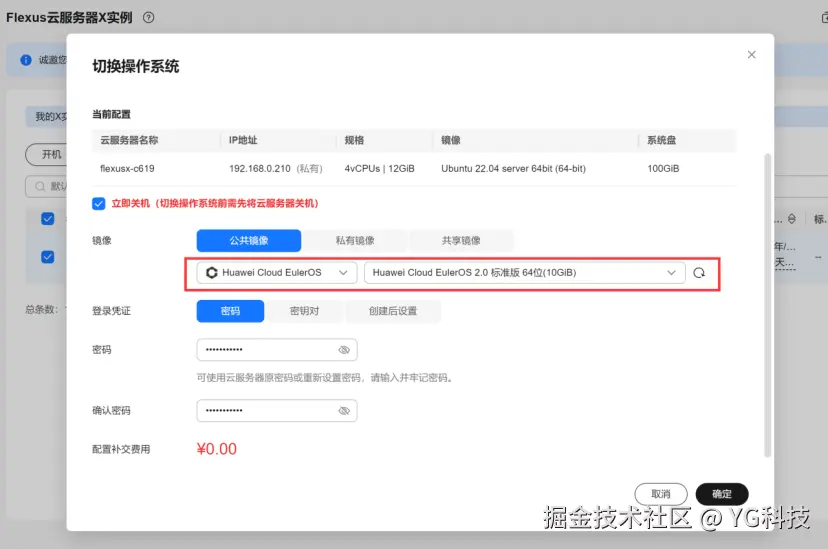Click the 4vCPUs | 12GiB spec cell
This screenshot has width=828, height=549.
click(x=380, y=169)
